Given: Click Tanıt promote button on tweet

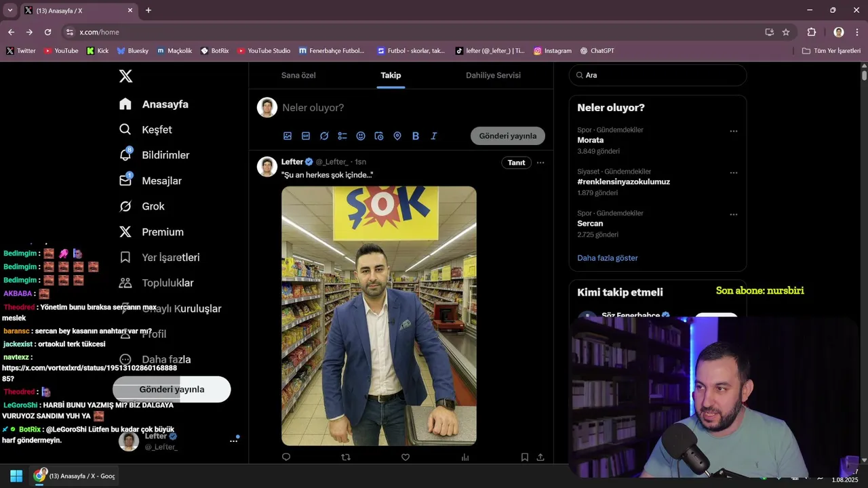Looking at the screenshot, I should click(517, 163).
